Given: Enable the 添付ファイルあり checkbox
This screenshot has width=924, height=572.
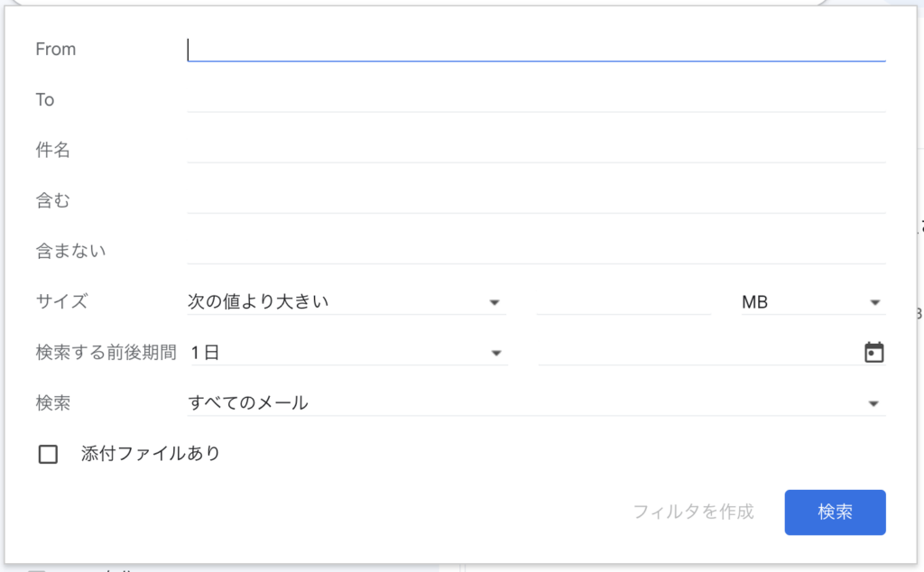Looking at the screenshot, I should [48, 454].
